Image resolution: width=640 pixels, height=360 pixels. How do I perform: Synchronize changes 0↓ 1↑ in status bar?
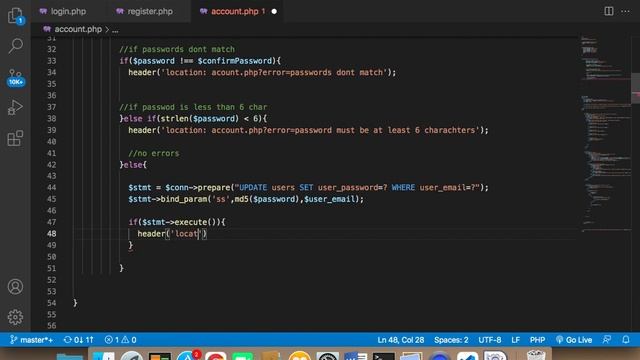coord(79,340)
